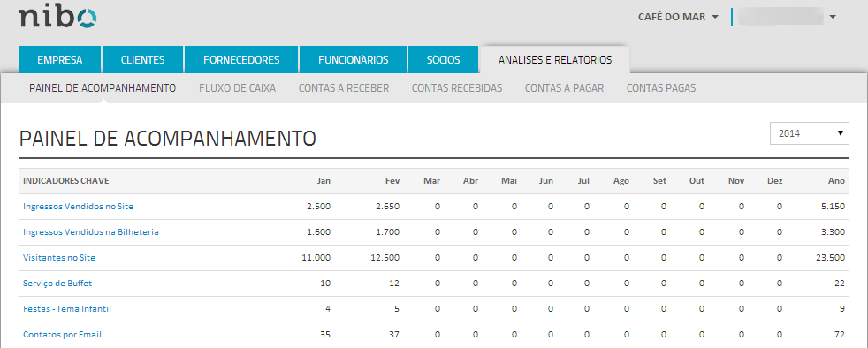The height and width of the screenshot is (348, 868).
Task: Click the 1.700 February value cell
Action: click(387, 231)
